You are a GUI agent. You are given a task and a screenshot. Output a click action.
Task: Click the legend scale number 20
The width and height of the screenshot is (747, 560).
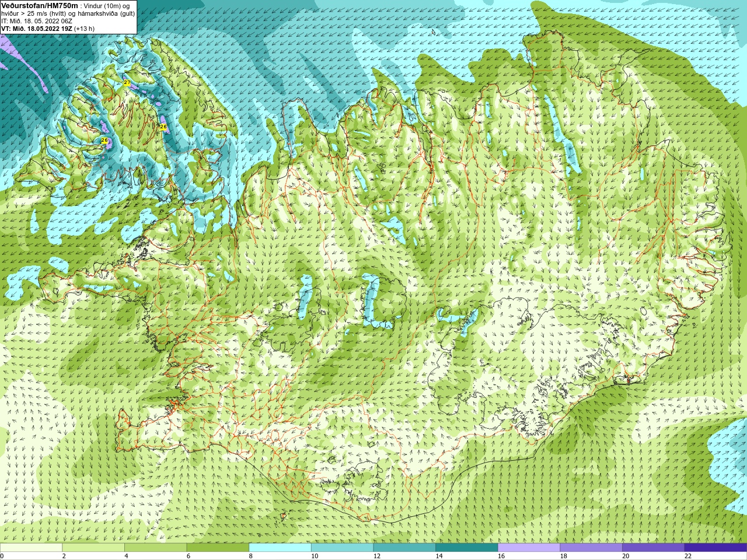626,556
